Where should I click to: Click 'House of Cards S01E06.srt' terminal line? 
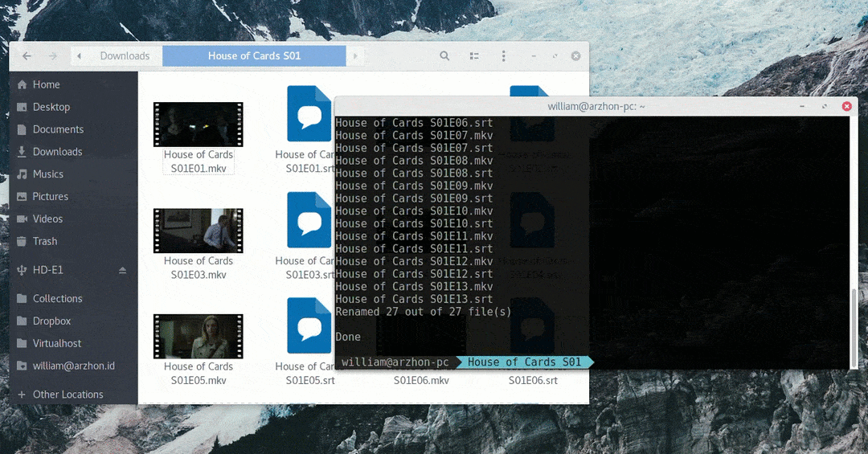pyautogui.click(x=414, y=123)
